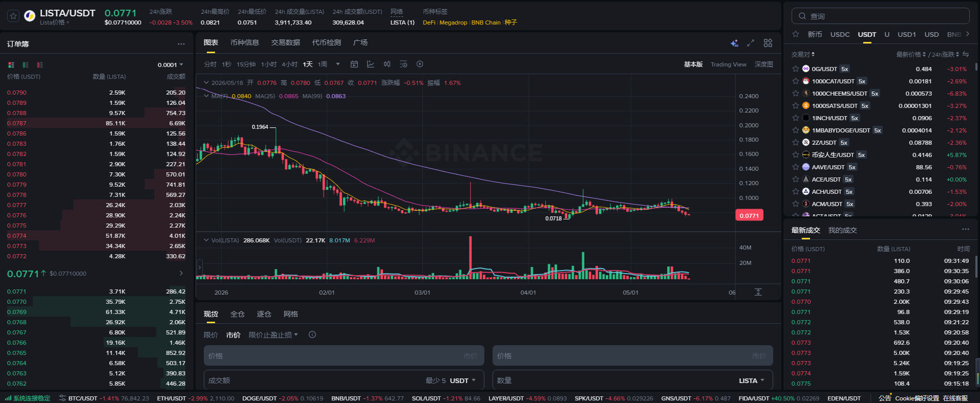Click the hexagon chart settings icon
This screenshot has height=403, width=980.
(420, 64)
